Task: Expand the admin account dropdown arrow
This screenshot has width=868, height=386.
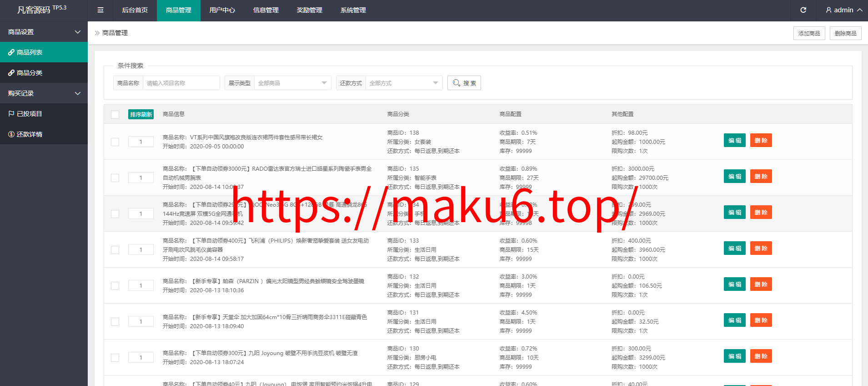Action: point(859,10)
